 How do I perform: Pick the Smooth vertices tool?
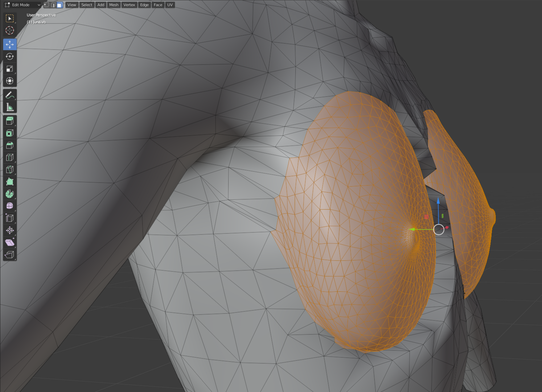pyautogui.click(x=10, y=206)
